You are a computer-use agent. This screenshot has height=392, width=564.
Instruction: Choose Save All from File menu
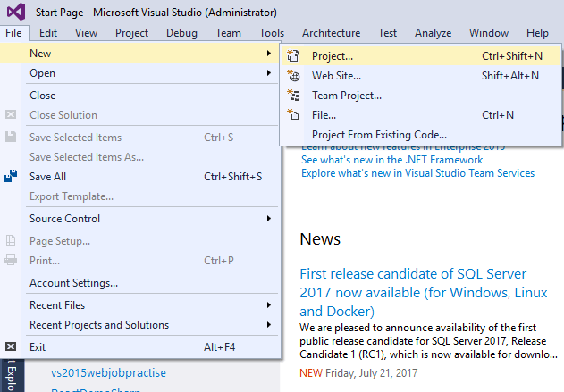[x=140, y=177]
